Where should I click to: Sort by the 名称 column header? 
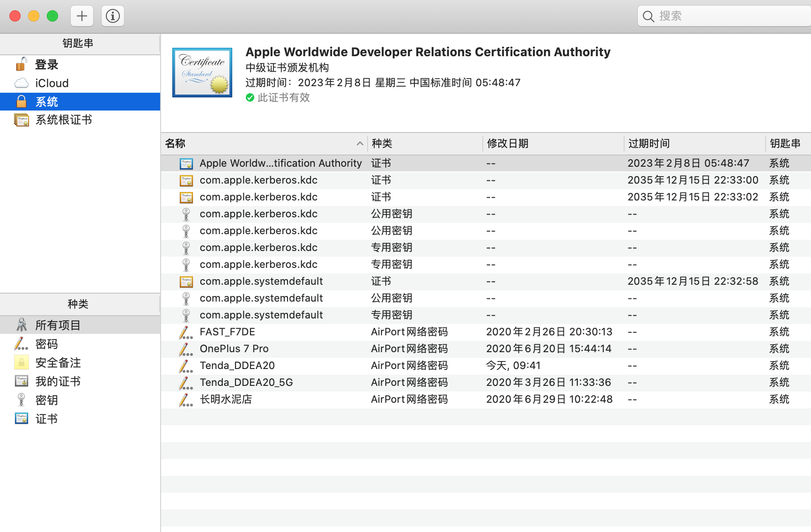pos(265,143)
